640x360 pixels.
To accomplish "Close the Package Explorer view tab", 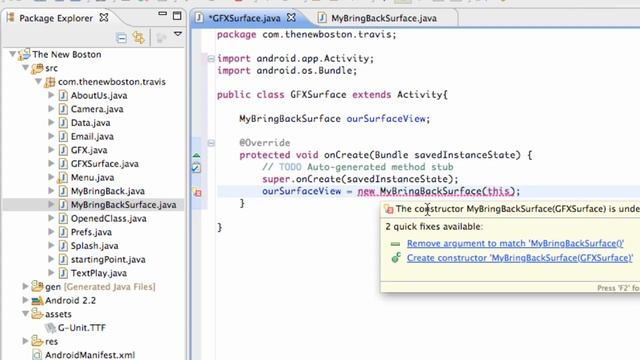I will coord(104,18).
